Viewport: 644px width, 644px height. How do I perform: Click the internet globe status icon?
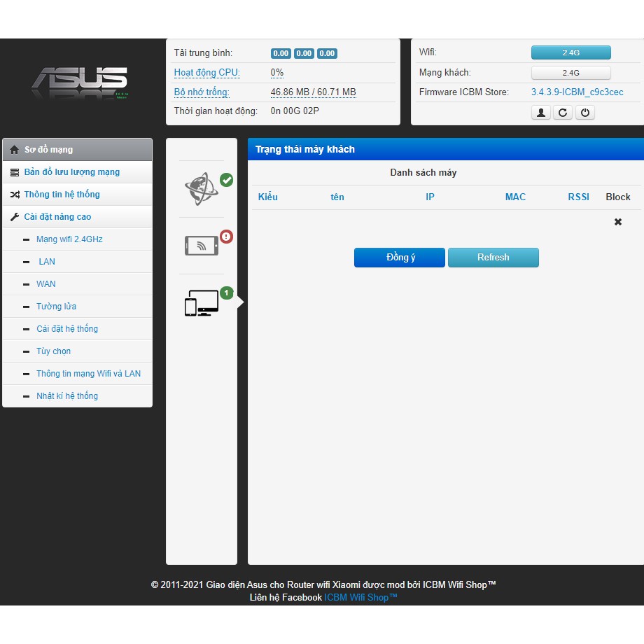(201, 188)
